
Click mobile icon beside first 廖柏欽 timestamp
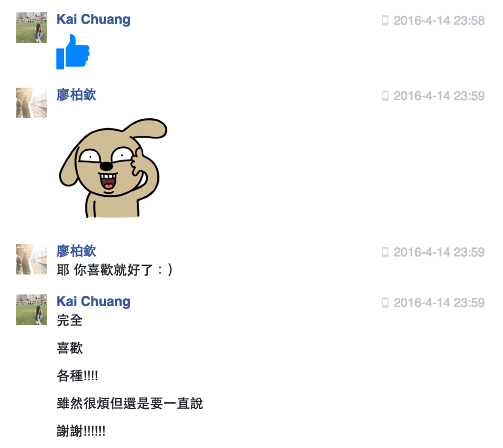point(385,96)
